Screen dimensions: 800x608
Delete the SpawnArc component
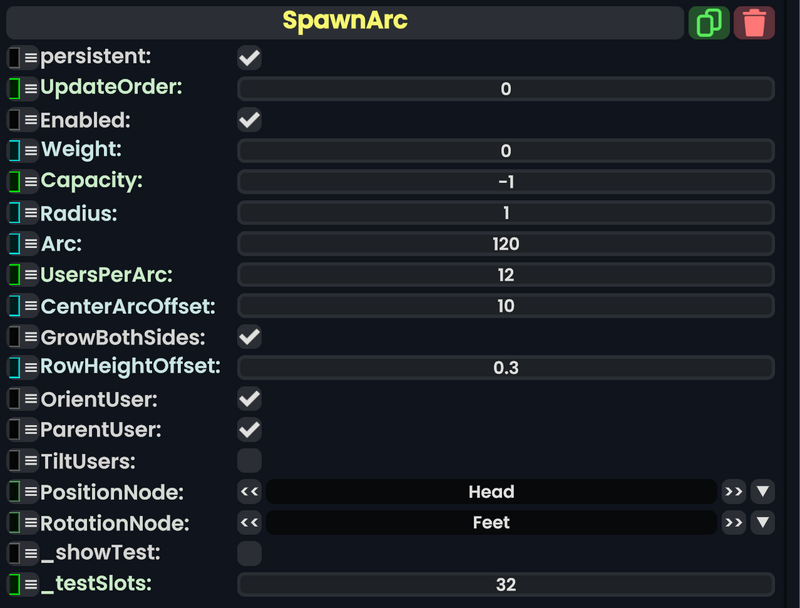(x=755, y=21)
